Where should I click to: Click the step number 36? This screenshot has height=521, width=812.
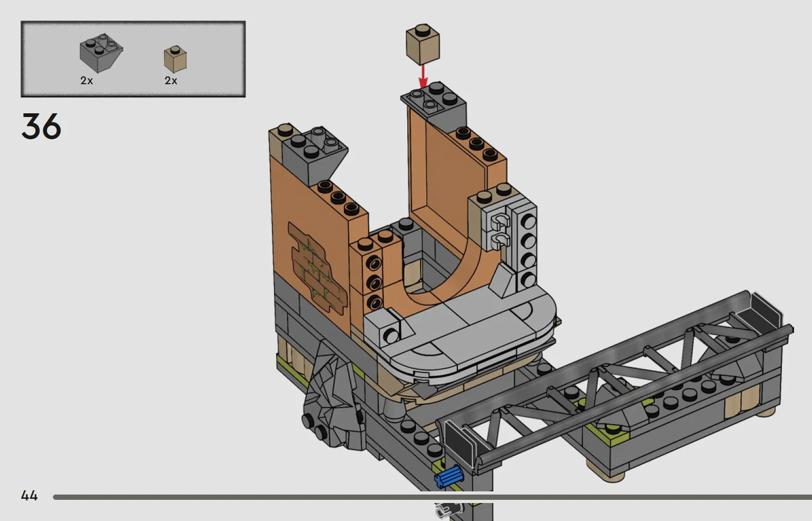(x=41, y=127)
